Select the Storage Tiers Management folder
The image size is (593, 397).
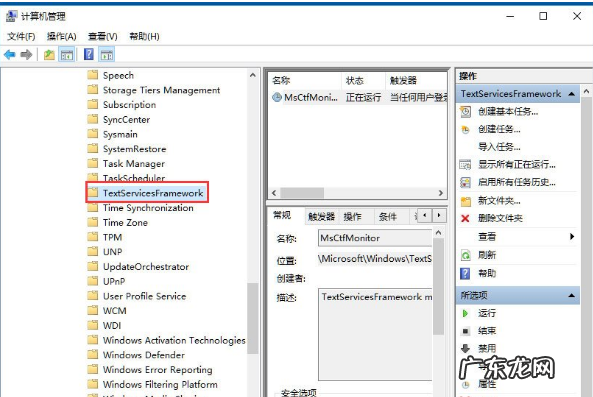(x=161, y=90)
